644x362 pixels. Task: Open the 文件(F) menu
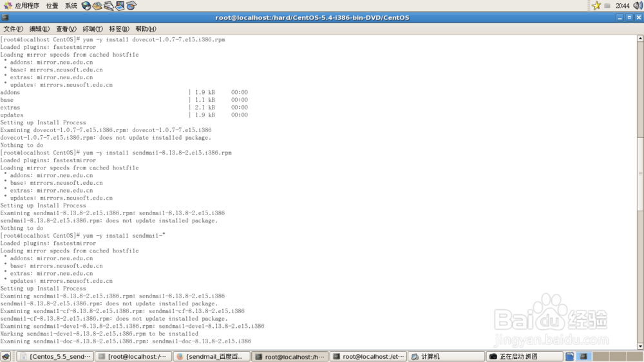click(x=13, y=29)
